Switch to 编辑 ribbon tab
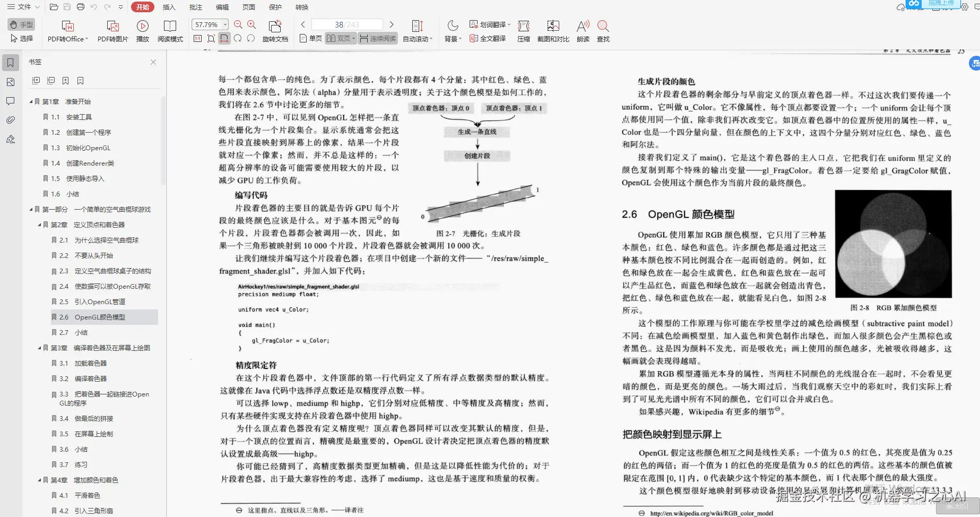 point(222,7)
